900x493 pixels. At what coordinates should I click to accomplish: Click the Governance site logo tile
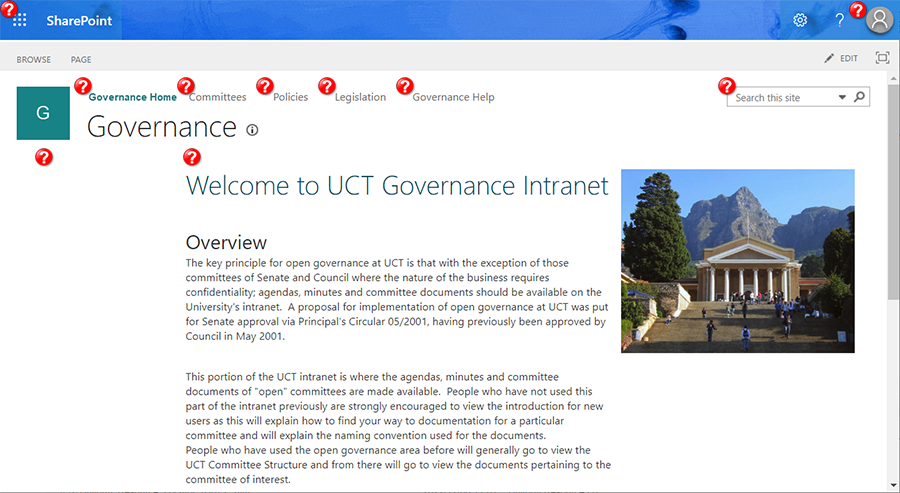43,113
